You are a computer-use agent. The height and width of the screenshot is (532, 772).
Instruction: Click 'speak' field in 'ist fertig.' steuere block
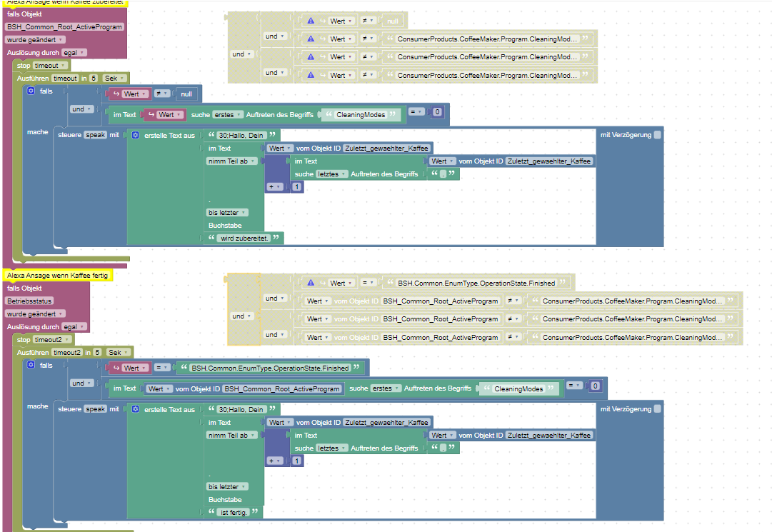tap(96, 409)
